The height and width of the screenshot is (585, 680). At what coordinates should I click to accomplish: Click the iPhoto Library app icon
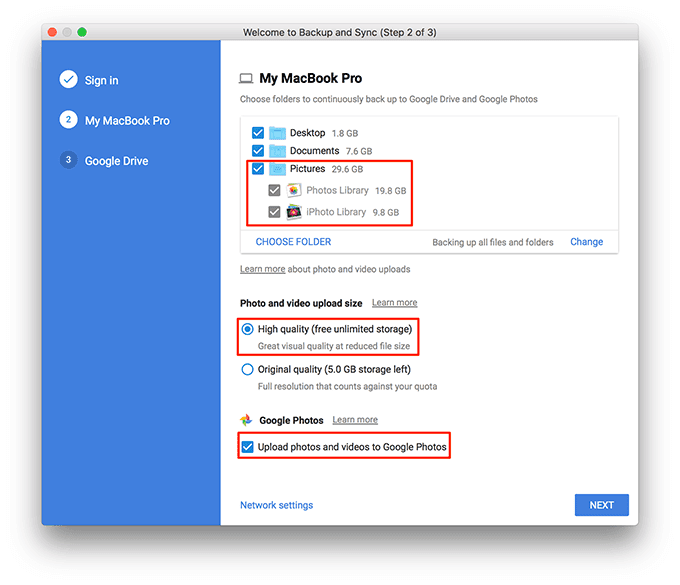[294, 212]
